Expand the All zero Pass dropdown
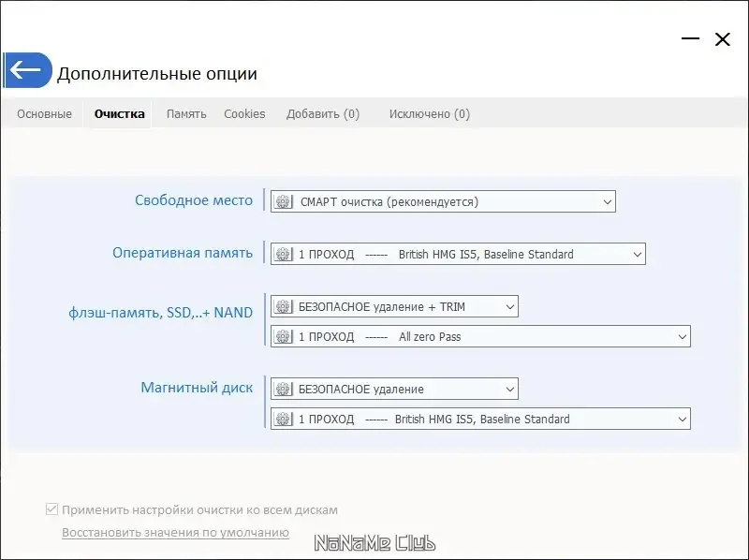The width and height of the screenshot is (749, 560). (x=682, y=336)
